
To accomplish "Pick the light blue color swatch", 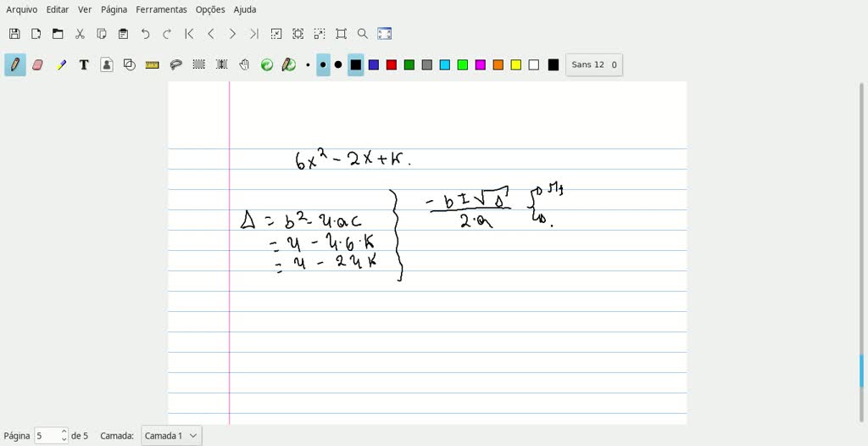I will pos(444,64).
